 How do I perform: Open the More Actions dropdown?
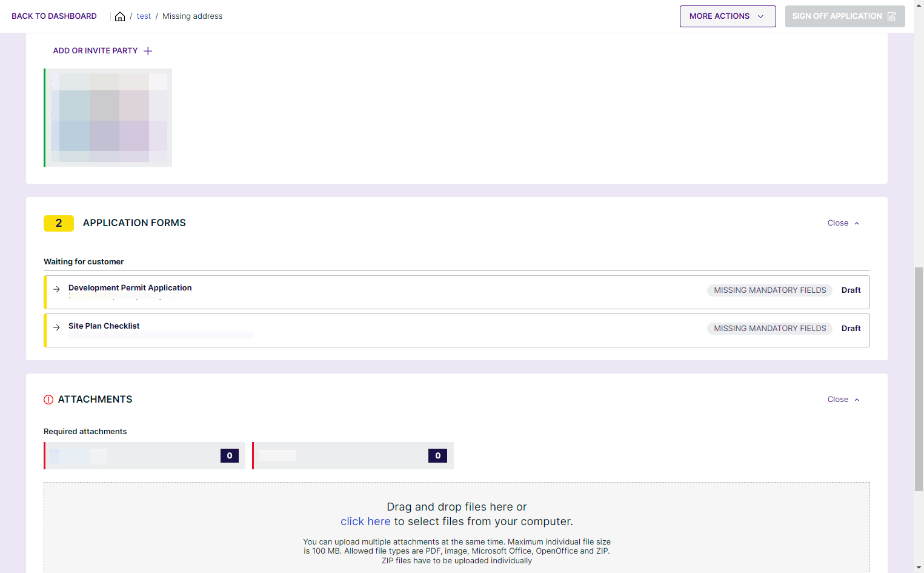pos(728,16)
